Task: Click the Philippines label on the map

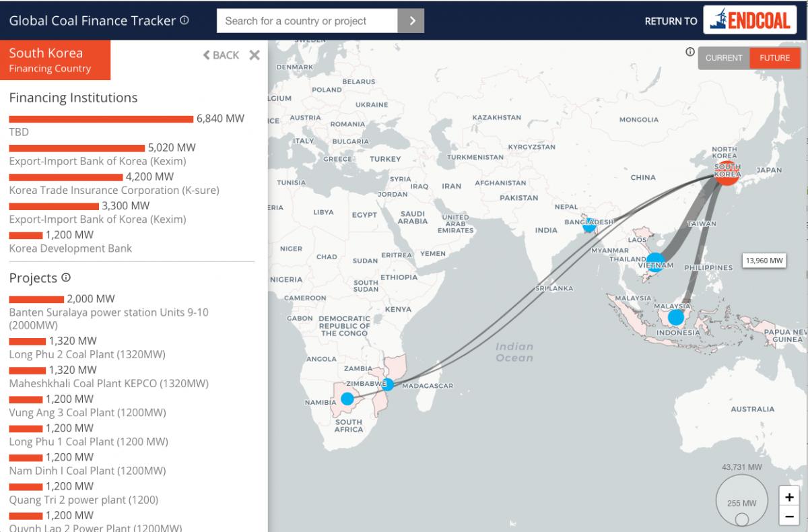Action: tap(708, 267)
